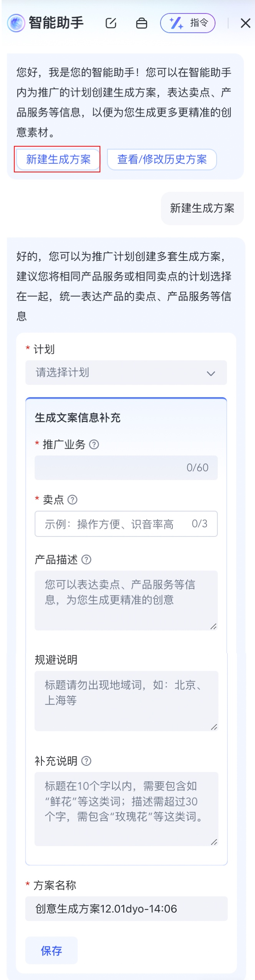Show help tooltip for 推广业务

tap(94, 444)
